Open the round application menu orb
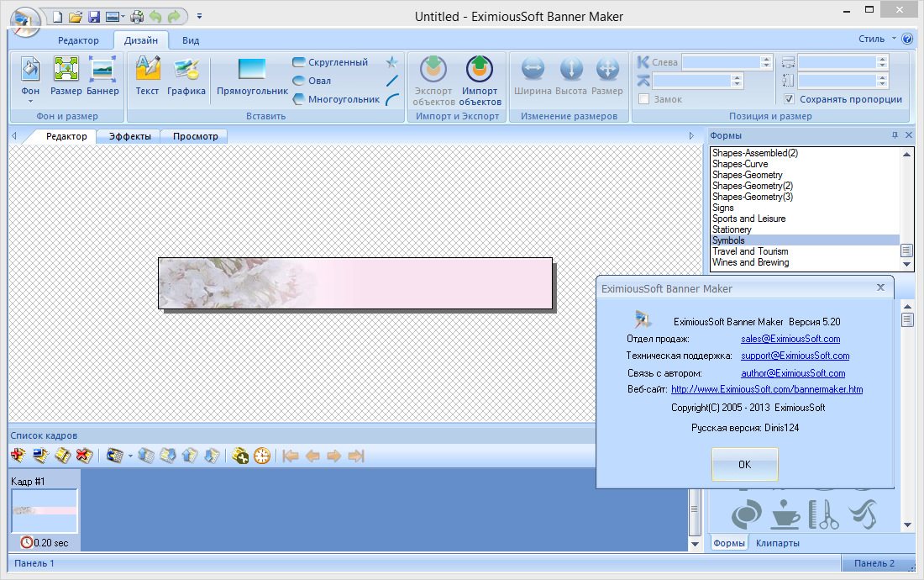924x580 pixels. coord(24,22)
